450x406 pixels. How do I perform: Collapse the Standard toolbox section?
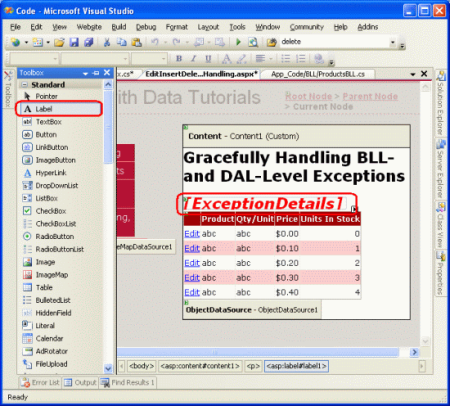tap(25, 85)
